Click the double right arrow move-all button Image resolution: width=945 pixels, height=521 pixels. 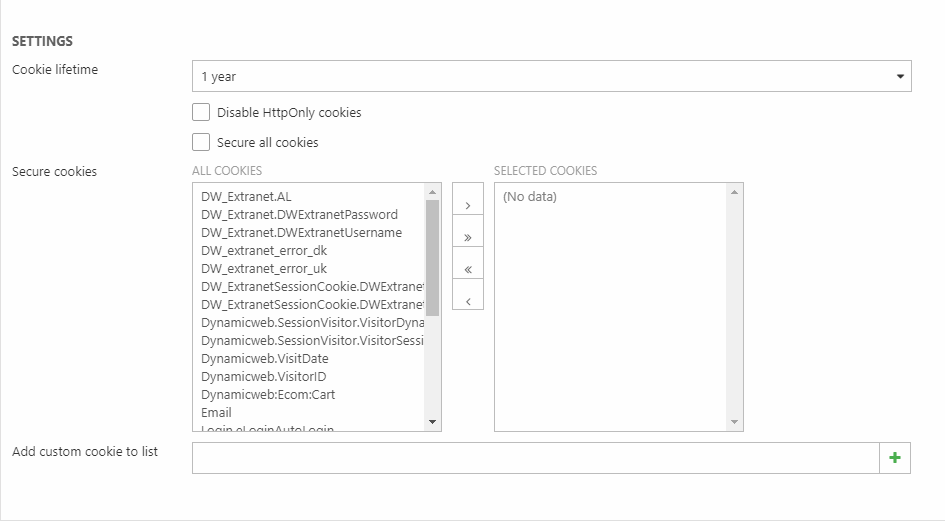(467, 237)
